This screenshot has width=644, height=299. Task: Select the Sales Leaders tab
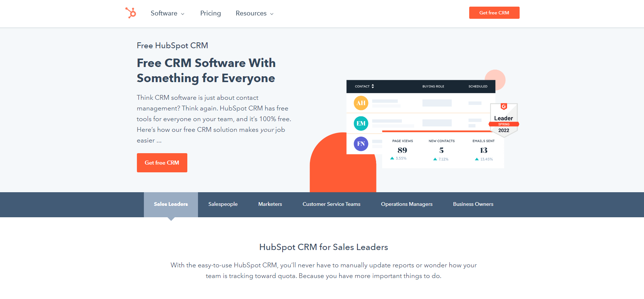pyautogui.click(x=171, y=204)
